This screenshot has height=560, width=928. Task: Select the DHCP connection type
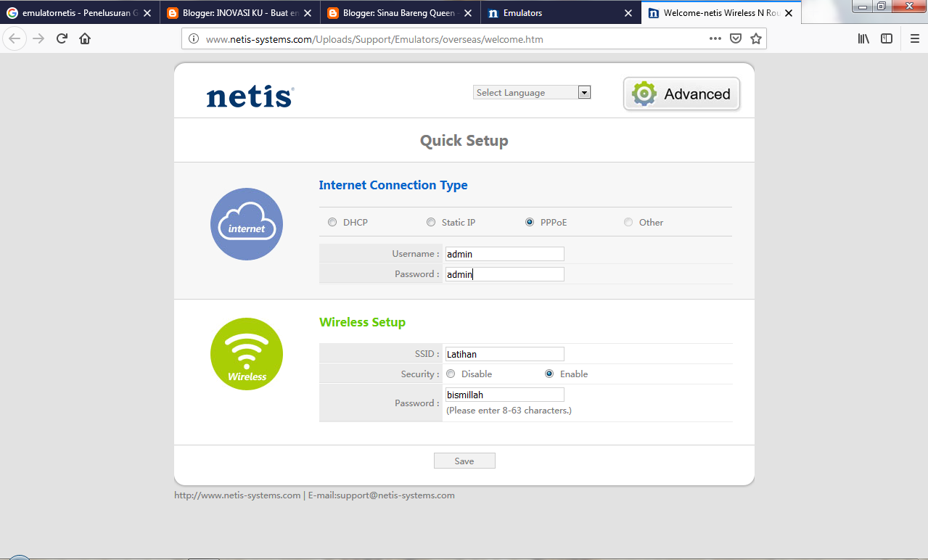(x=332, y=222)
